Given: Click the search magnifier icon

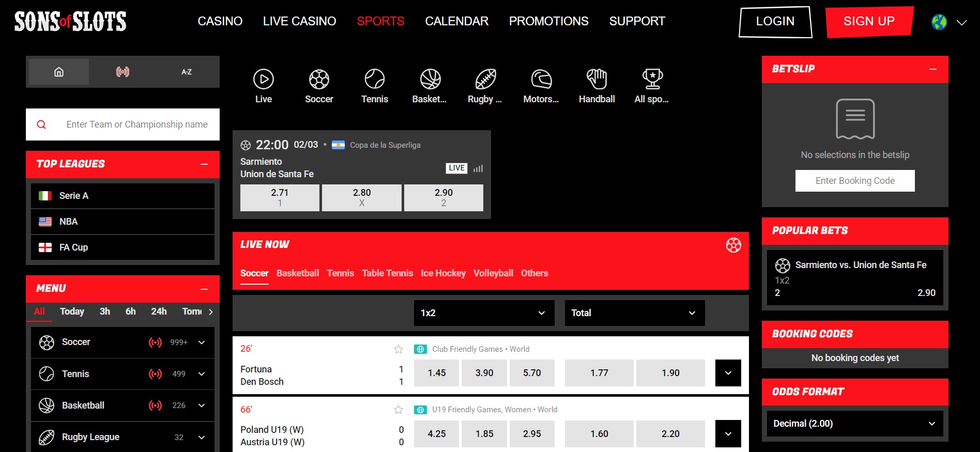Looking at the screenshot, I should click(41, 124).
